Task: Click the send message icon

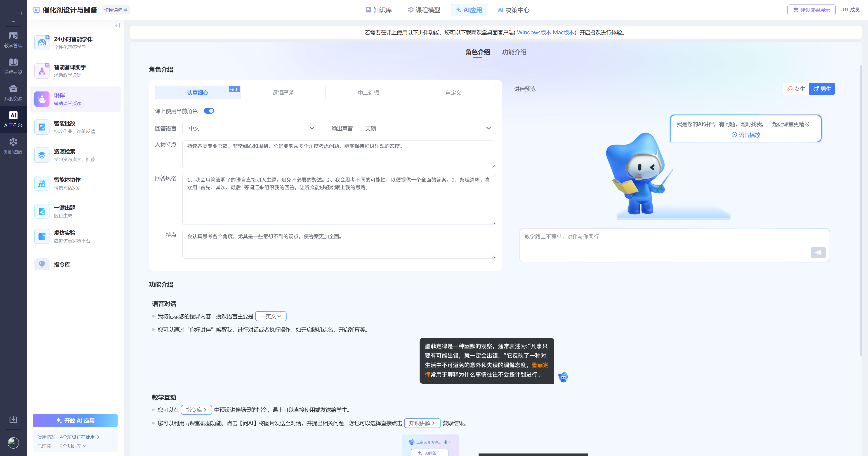Action: coord(818,253)
